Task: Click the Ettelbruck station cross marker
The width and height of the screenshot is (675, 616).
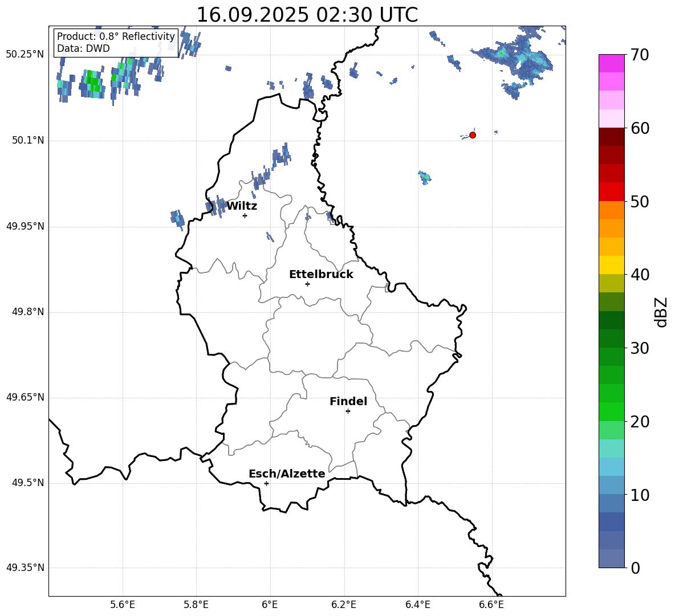Action: tap(307, 284)
